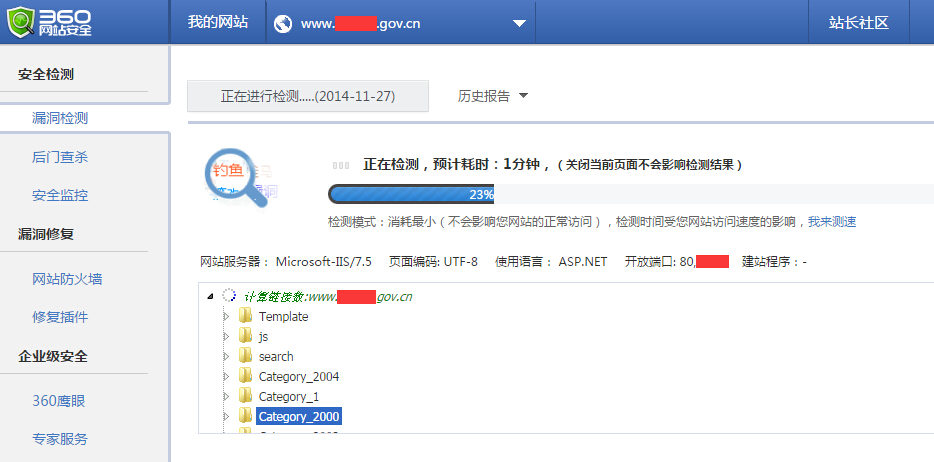Click the Microsoft-IIS/7.5 server value
Screen dimensions: 934x462
323,262
